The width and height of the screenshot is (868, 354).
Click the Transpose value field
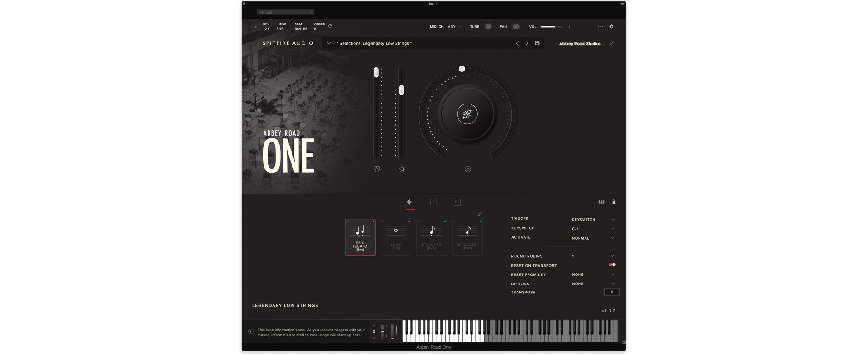tap(612, 292)
